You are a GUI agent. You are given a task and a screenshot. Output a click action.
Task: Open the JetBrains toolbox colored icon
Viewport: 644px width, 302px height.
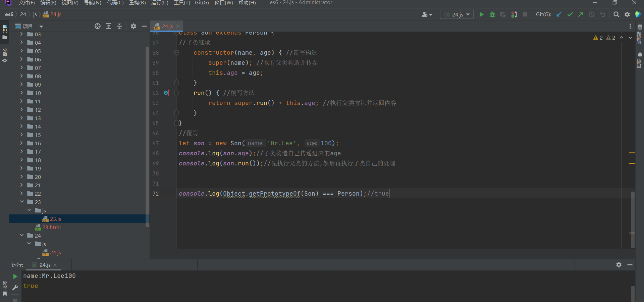638,14
